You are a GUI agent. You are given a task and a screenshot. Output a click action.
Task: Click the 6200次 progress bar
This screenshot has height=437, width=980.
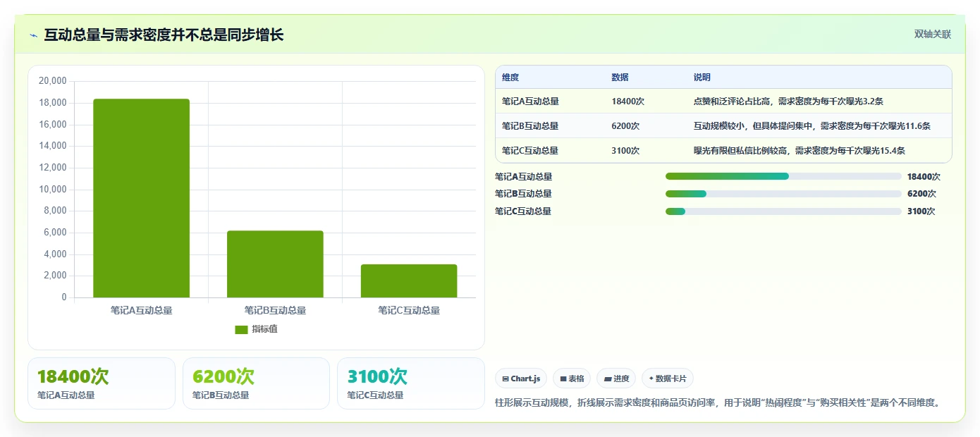tap(783, 194)
